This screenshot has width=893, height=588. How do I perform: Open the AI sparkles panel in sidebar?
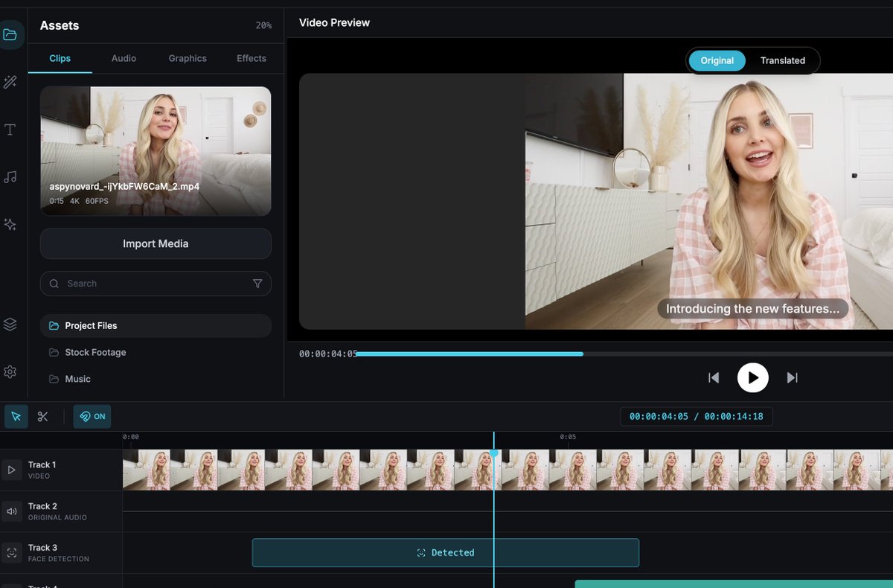10,224
